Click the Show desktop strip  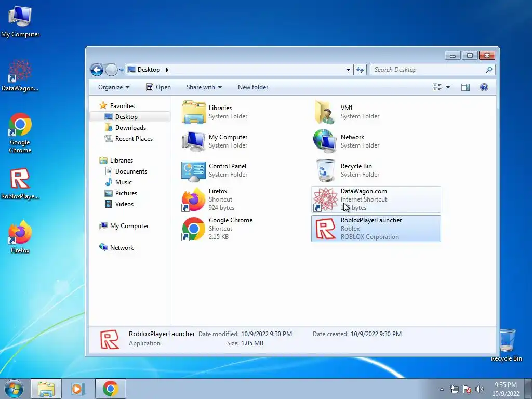pyautogui.click(x=528, y=389)
